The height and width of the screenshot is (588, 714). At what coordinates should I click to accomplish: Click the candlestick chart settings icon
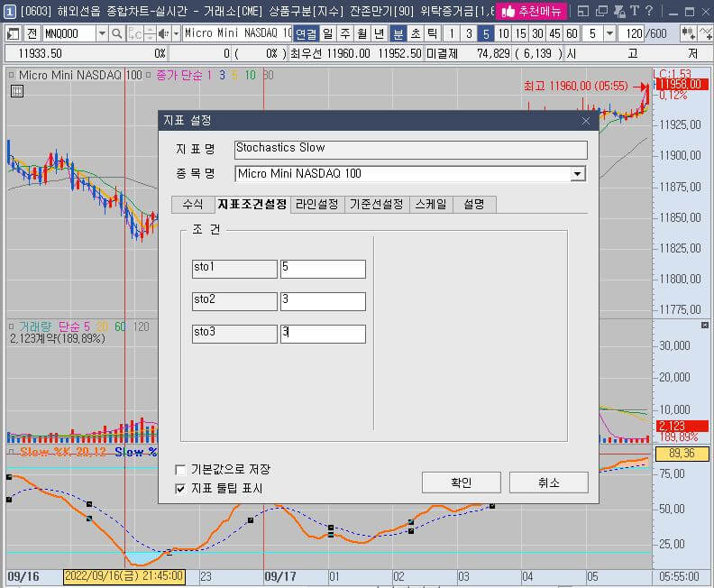tap(688, 33)
